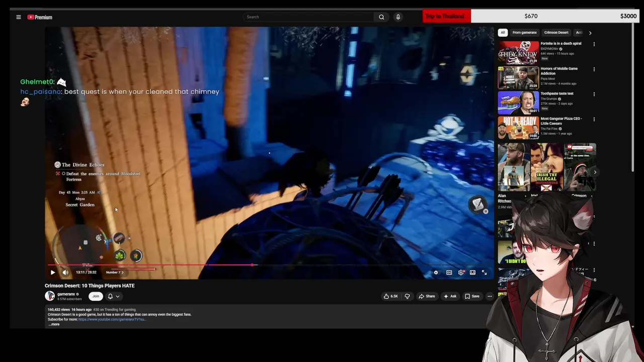Open the three-dot more actions menu
Screen dimensions: 644x362
tap(490, 296)
